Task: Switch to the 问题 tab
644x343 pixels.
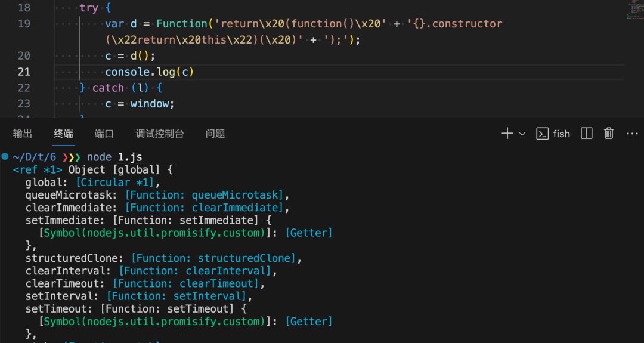Action: tap(215, 134)
